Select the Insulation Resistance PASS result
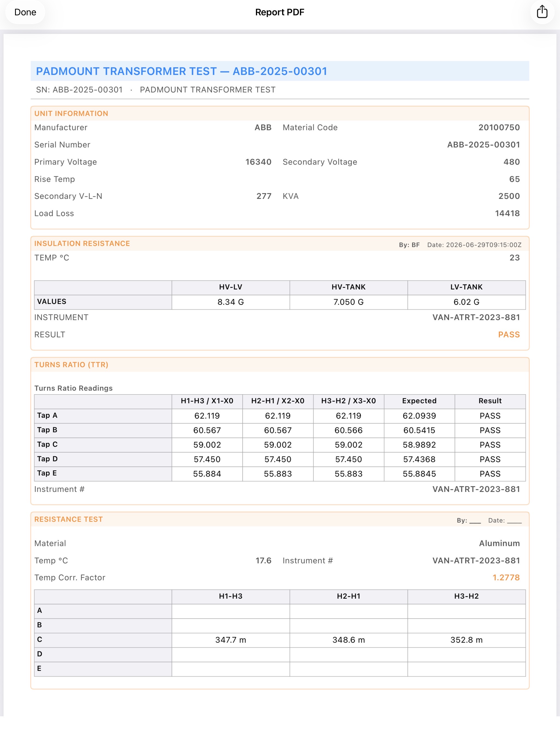 tap(509, 334)
